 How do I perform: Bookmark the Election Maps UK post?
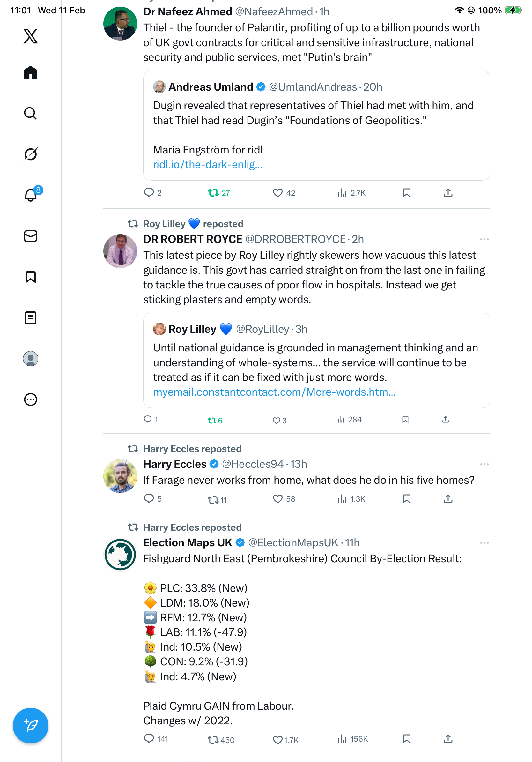406,739
